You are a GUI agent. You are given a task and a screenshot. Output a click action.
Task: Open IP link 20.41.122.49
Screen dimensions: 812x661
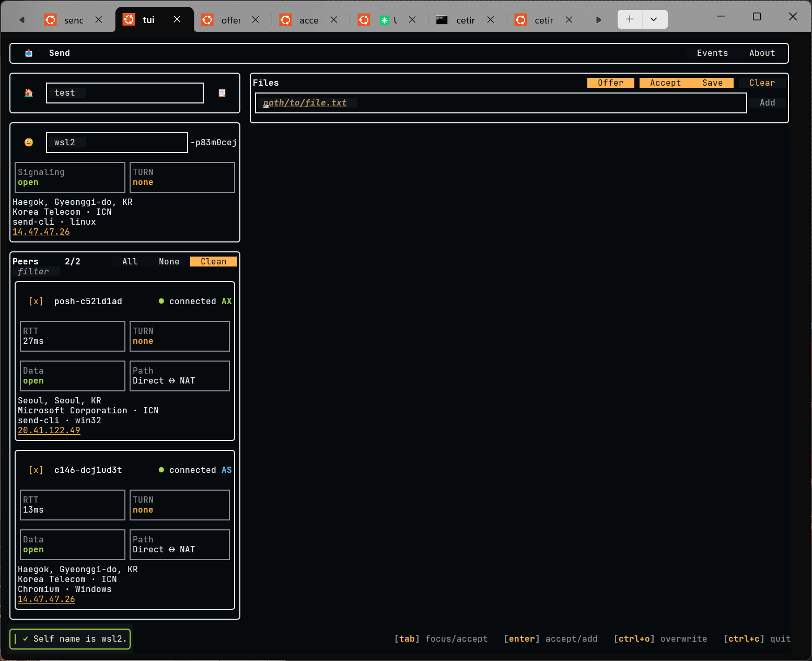point(49,431)
